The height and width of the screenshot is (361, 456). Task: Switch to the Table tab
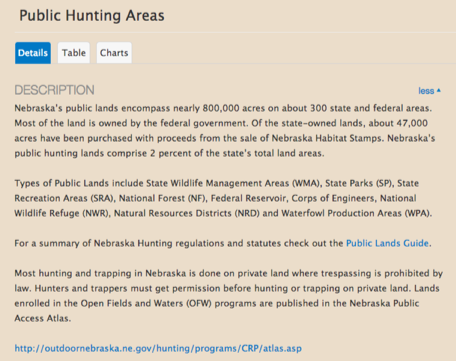[x=74, y=53]
